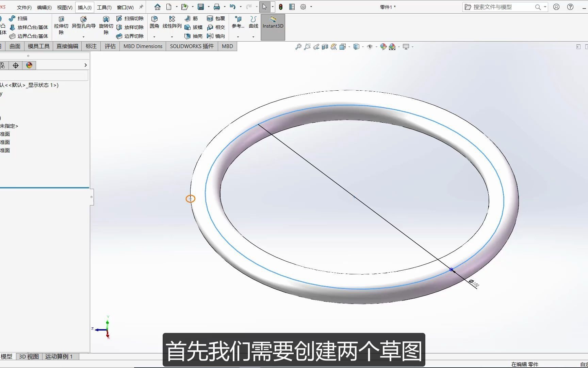Activate the 拉伸切除 (Extruded Cut) tool

61,25
